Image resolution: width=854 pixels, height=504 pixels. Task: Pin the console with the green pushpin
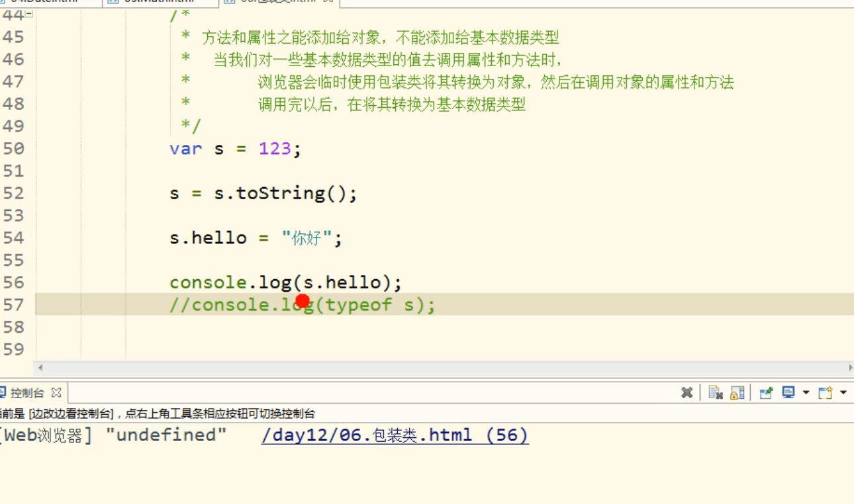click(x=766, y=393)
